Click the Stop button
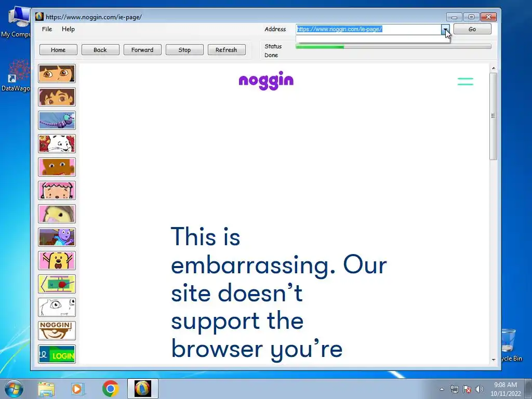This screenshot has width=532, height=399. pyautogui.click(x=184, y=49)
